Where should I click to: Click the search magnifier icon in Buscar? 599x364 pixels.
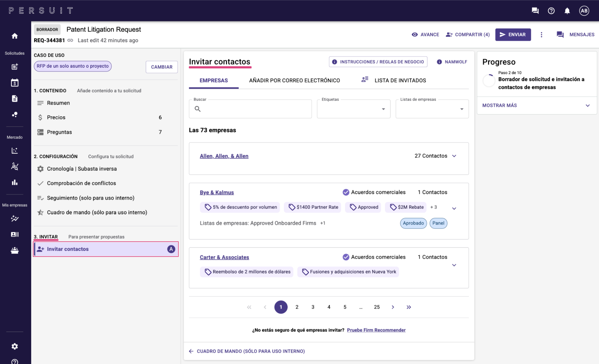pos(198,109)
